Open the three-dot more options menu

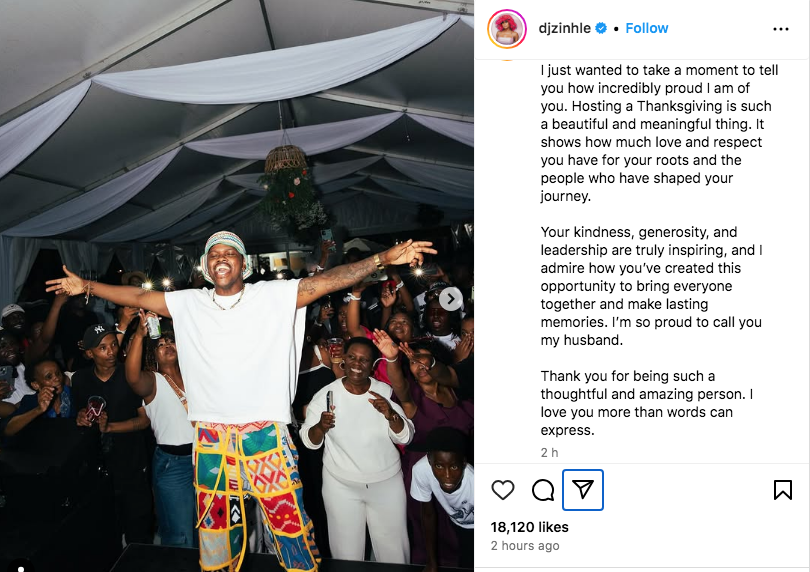(781, 29)
